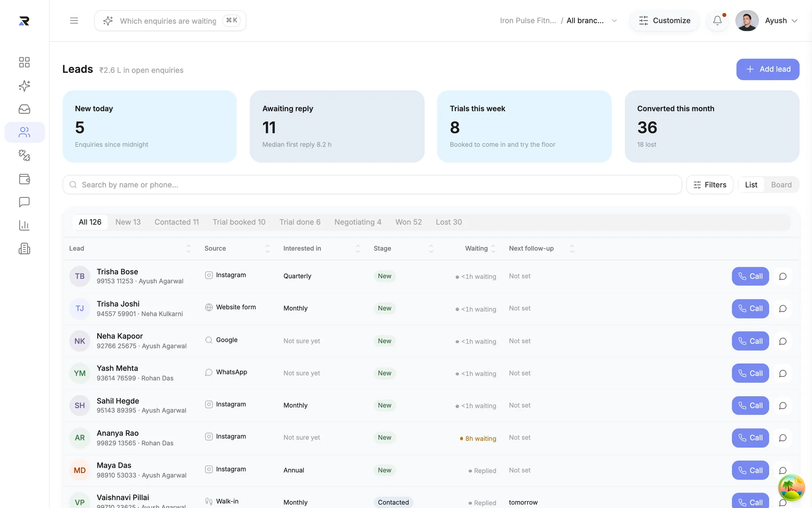Viewport: 812px width, 508px height.
Task: Click the Customize button
Action: point(664,21)
